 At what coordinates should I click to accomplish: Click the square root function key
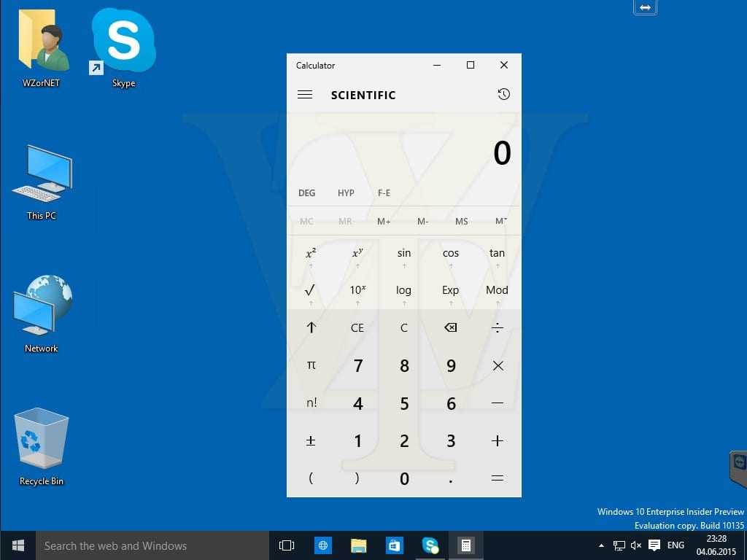pos(311,290)
